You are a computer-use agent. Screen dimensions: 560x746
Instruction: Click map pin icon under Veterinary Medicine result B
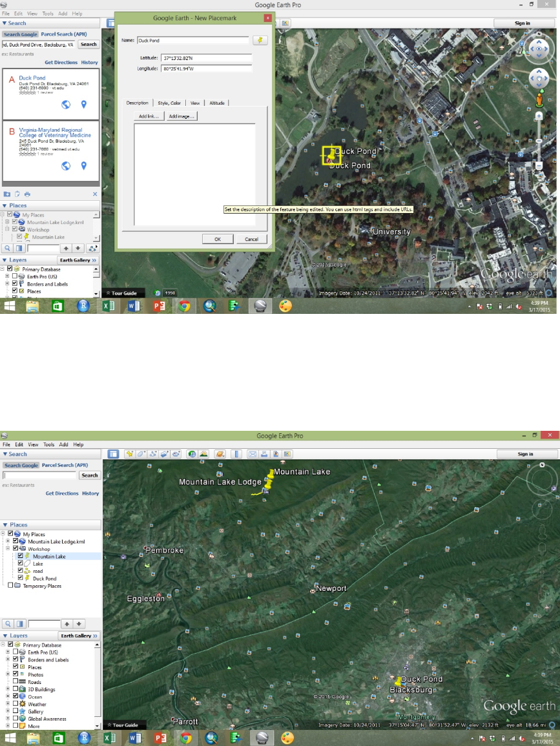[84, 165]
